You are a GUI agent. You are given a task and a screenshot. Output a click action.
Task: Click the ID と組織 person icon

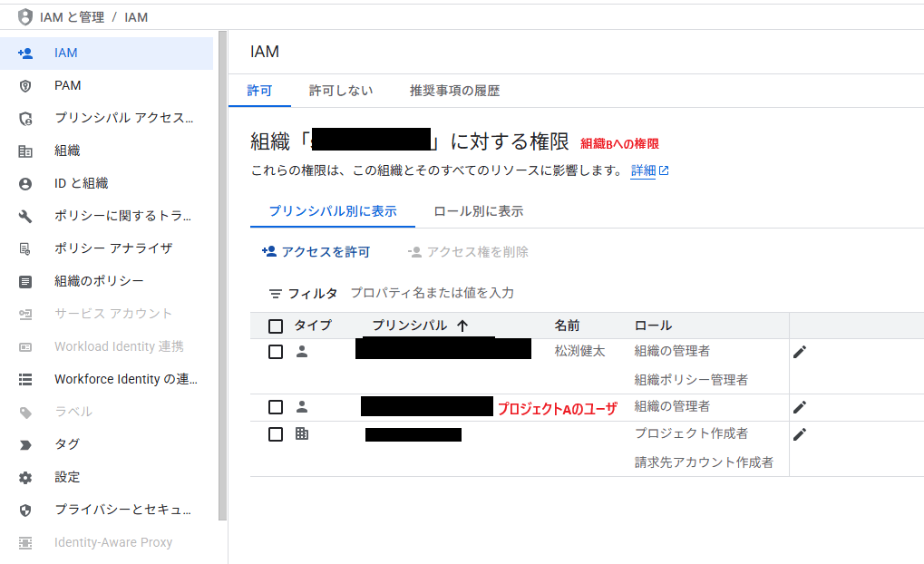[25, 184]
